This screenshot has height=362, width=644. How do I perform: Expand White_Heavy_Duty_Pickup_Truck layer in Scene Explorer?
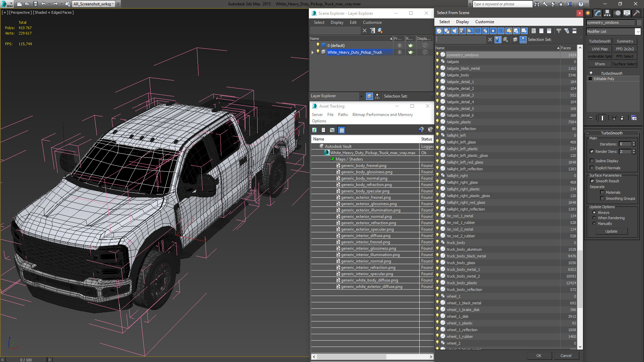point(313,52)
